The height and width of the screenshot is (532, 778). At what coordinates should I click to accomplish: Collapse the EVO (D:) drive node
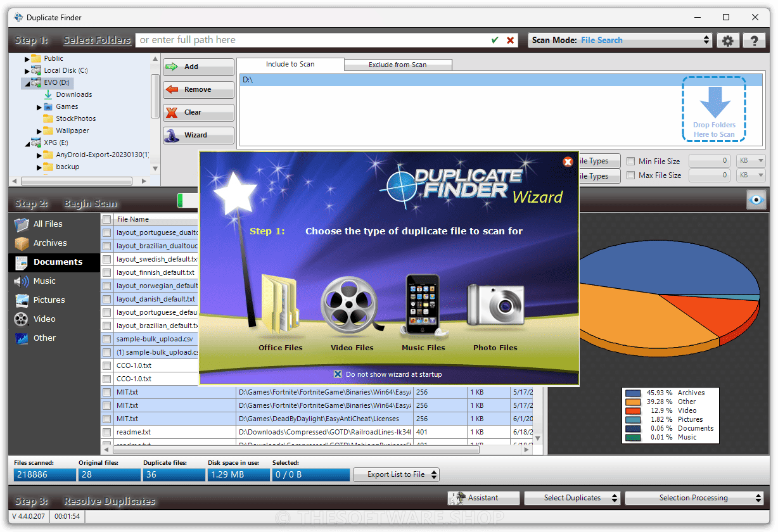click(x=27, y=83)
